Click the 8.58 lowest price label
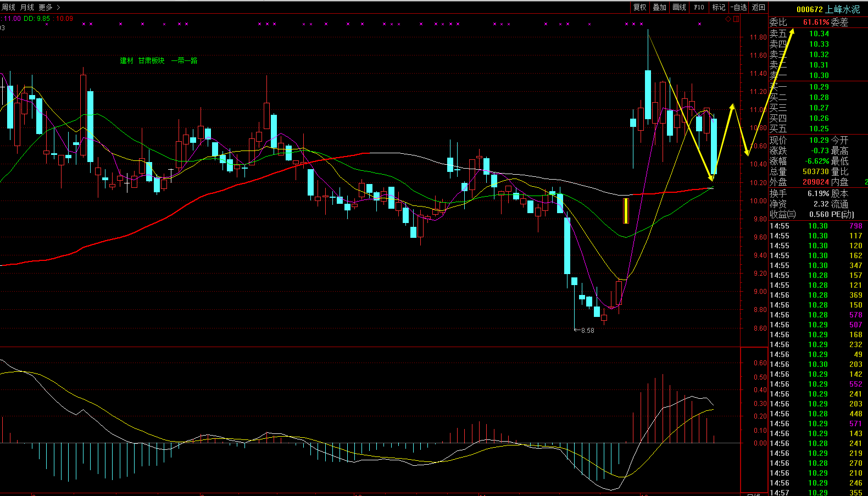The image size is (868, 496). click(587, 331)
